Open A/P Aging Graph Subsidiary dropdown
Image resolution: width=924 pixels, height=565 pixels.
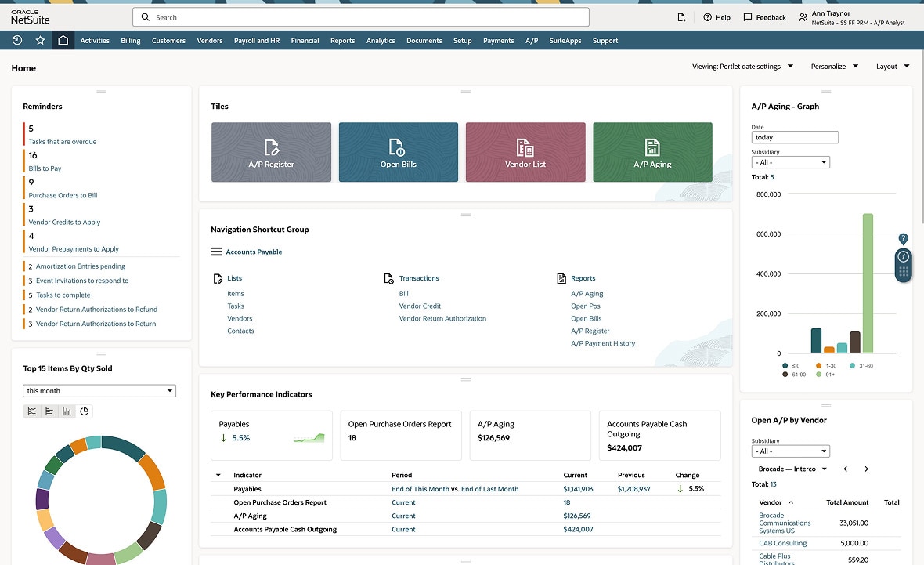[790, 162]
